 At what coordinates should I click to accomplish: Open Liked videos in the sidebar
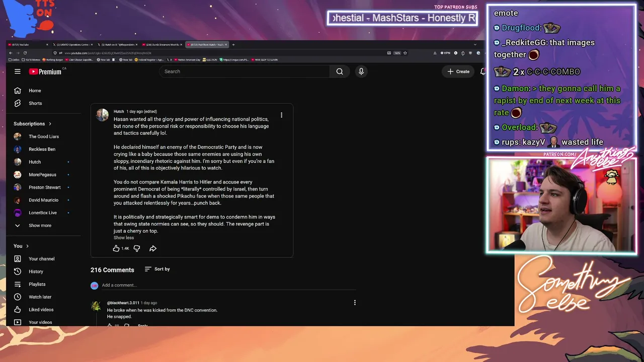pyautogui.click(x=41, y=310)
